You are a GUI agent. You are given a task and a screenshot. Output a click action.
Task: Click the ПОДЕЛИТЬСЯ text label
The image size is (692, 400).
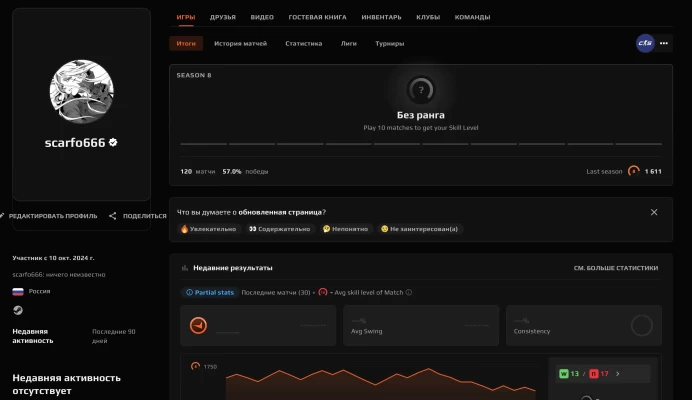145,216
